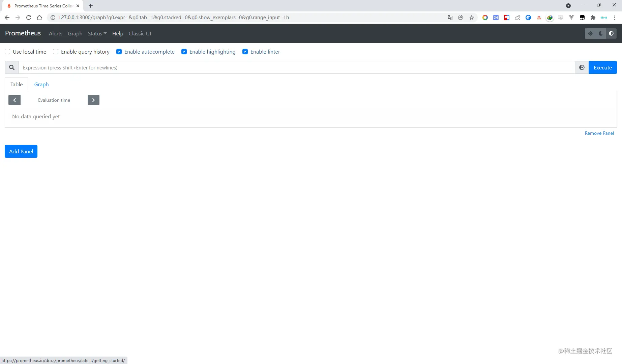Click the grey V-shaped extension icon
This screenshot has height=364, width=622.
click(571, 18)
